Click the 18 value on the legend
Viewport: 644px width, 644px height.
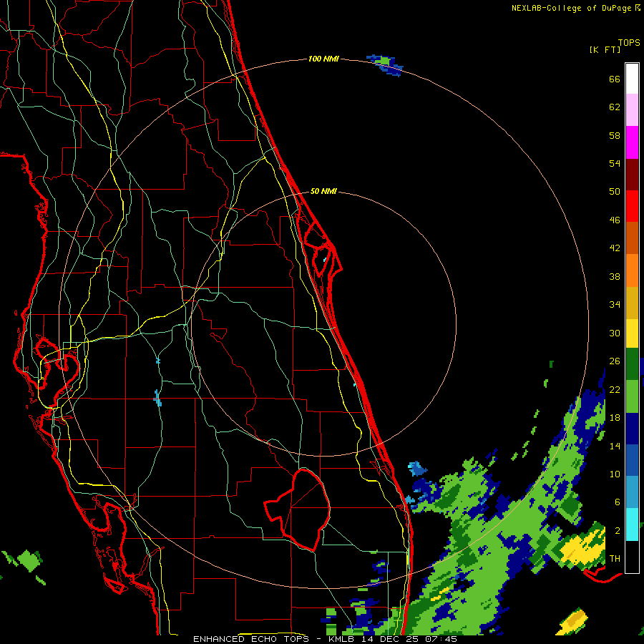point(615,418)
